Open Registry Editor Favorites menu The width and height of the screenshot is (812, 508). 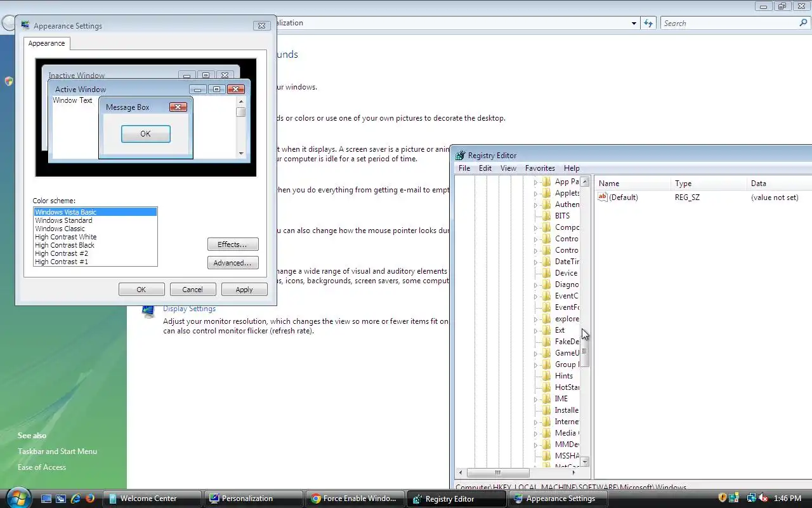click(540, 168)
